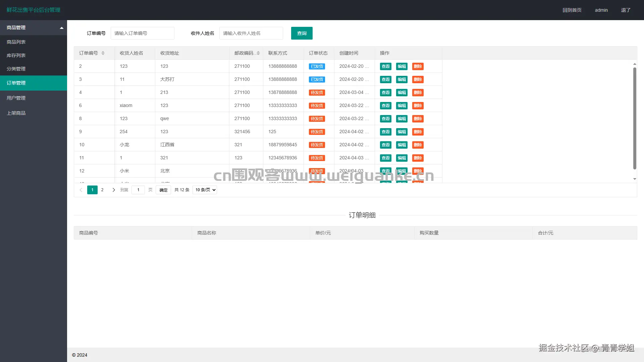Click 已发货 status tag for order 2
The width and height of the screenshot is (644, 362).
pos(317,66)
